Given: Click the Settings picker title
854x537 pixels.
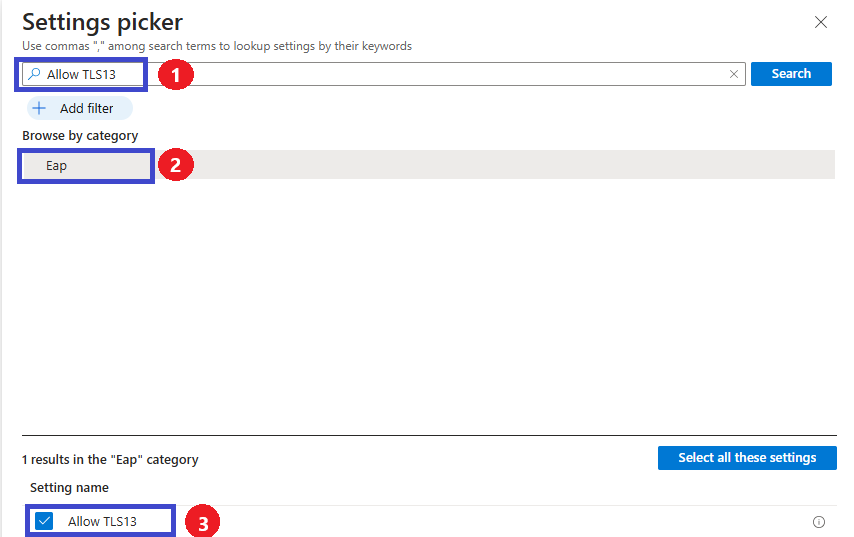Looking at the screenshot, I should click(x=102, y=22).
